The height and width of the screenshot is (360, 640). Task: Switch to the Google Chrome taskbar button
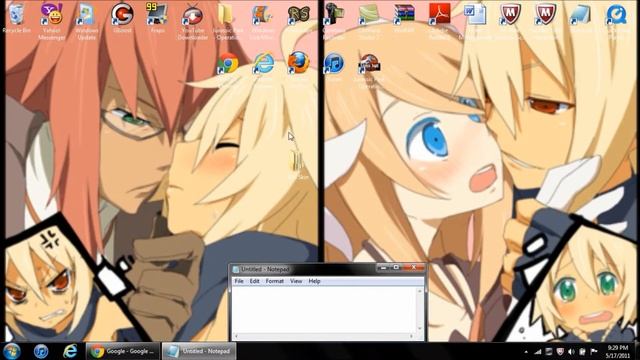tap(122, 351)
